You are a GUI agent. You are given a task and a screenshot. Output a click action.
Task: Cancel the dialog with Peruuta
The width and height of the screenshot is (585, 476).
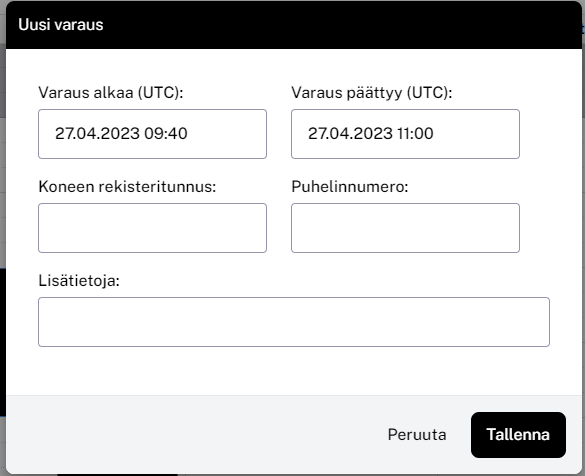[417, 435]
